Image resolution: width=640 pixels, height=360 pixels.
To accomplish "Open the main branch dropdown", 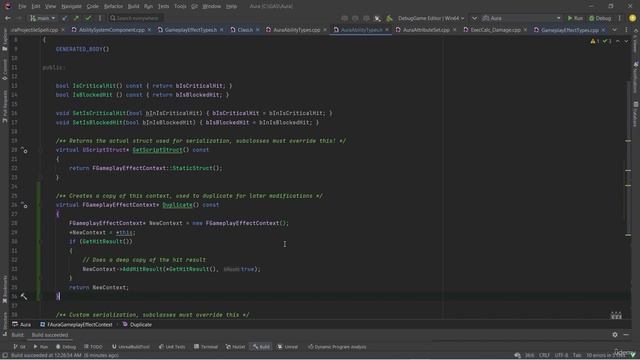I will 42,18.
